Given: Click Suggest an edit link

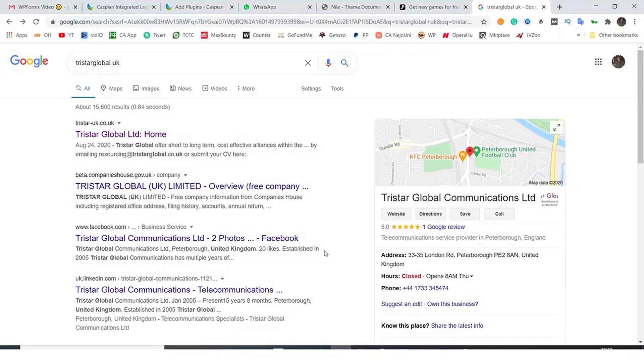Looking at the screenshot, I should click(x=401, y=304).
